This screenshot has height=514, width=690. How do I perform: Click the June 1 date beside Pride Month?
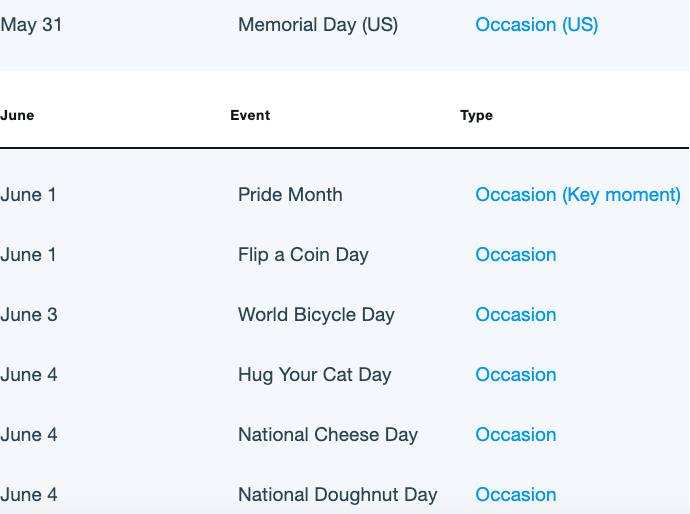[28, 195]
